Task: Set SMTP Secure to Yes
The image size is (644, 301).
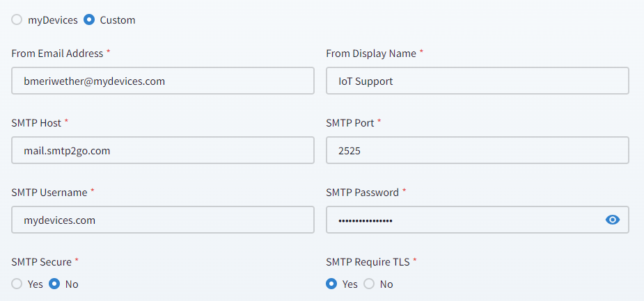Action: pos(17,284)
